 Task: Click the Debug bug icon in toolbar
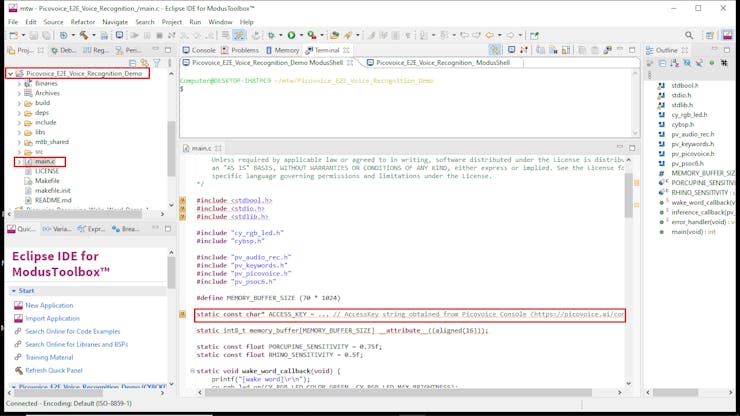[271, 35]
